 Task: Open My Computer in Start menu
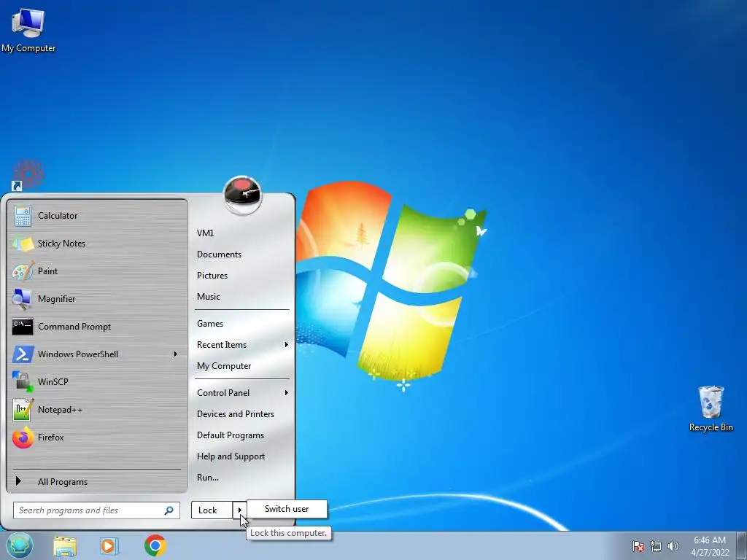pos(224,366)
